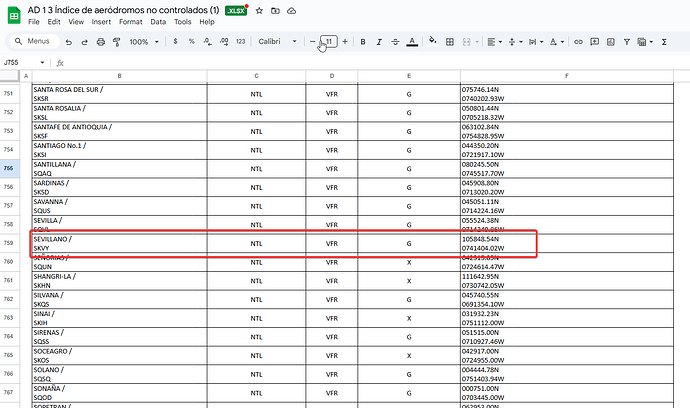This screenshot has width=690, height=408.
Task: Format as percent
Action: pos(191,41)
